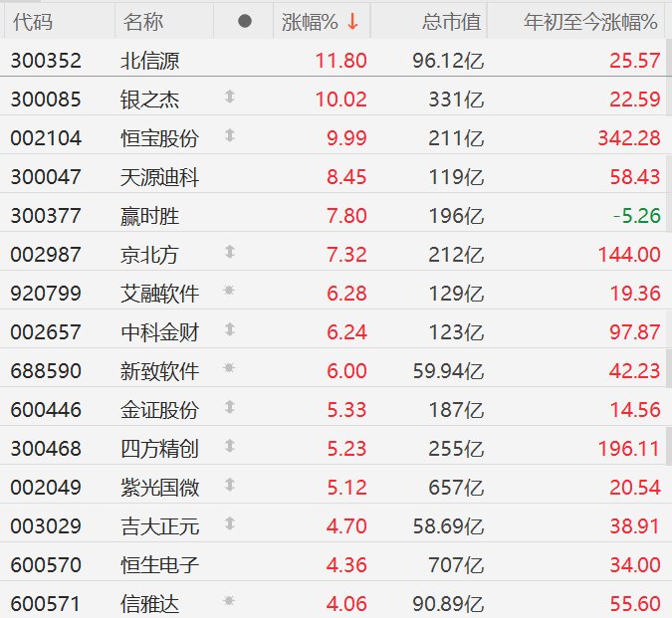Select stock code 688590
The width and height of the screenshot is (672, 618).
(46, 371)
